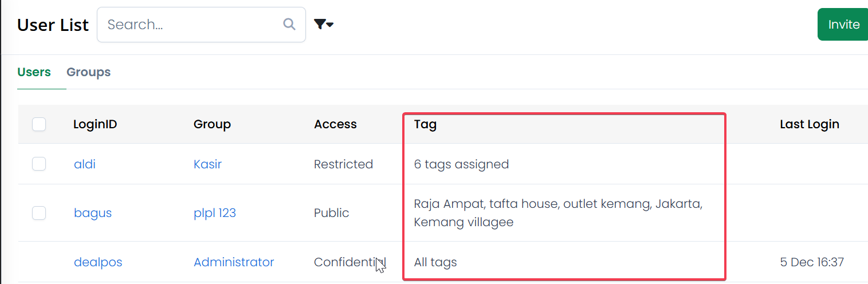Open the aldi user link

85,164
